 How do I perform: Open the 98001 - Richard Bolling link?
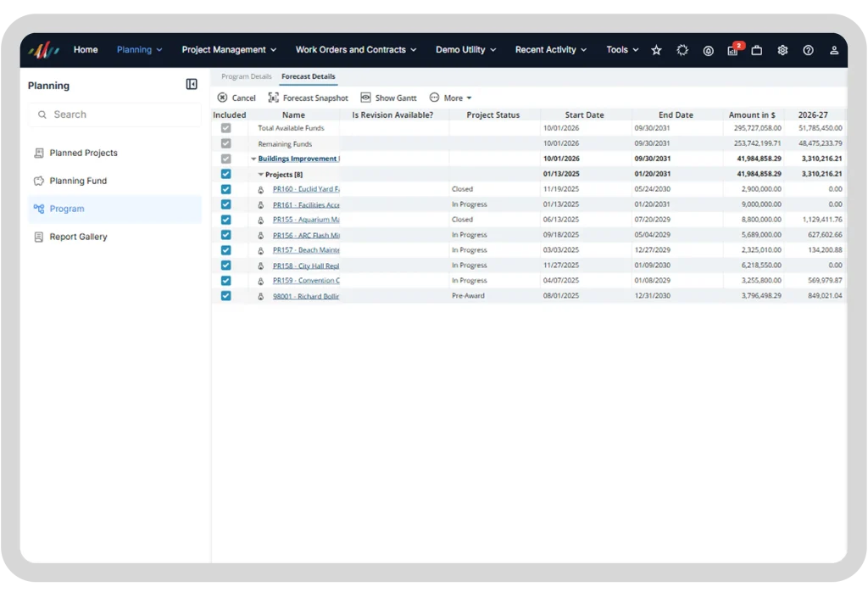click(306, 296)
